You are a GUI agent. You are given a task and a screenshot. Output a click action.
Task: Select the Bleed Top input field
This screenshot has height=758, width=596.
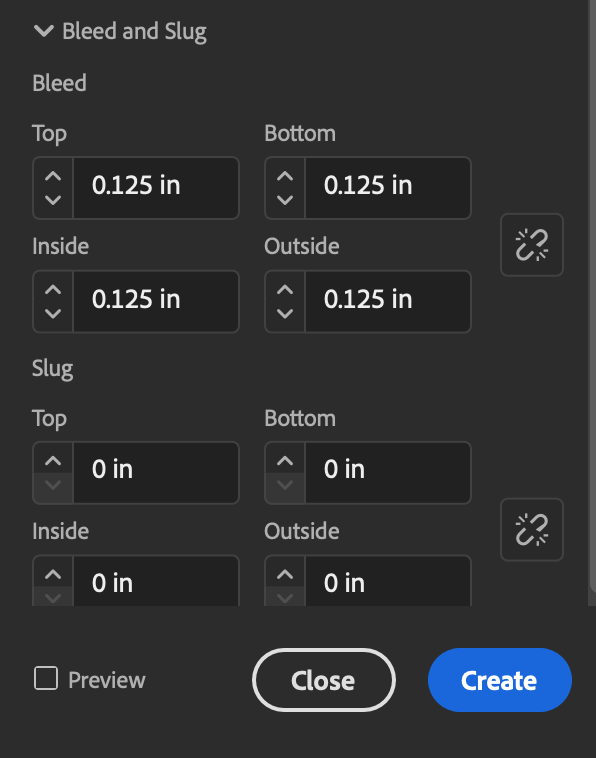pos(156,188)
